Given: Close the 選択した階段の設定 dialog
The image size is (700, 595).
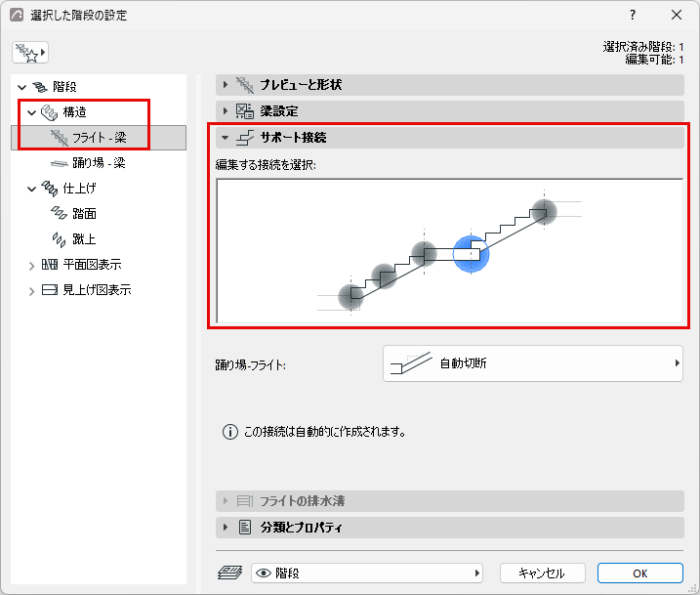Looking at the screenshot, I should click(x=677, y=15).
